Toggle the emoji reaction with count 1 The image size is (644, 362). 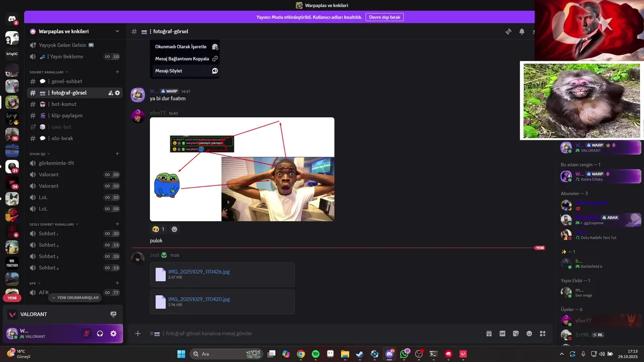[158, 229]
